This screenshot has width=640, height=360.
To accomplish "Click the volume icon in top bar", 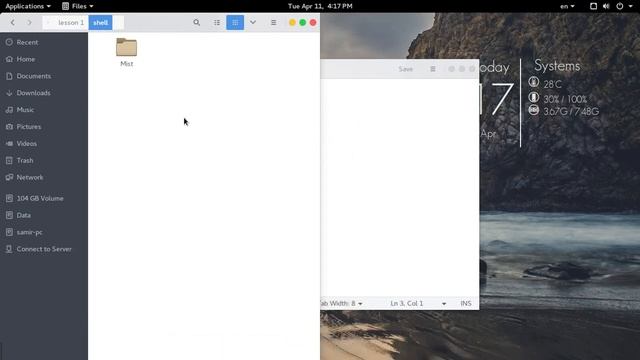I will tap(606, 6).
